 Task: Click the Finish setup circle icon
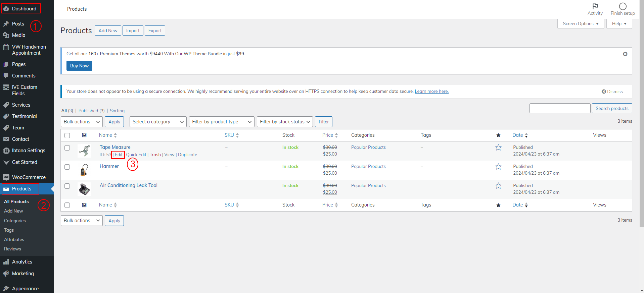pos(623,6)
